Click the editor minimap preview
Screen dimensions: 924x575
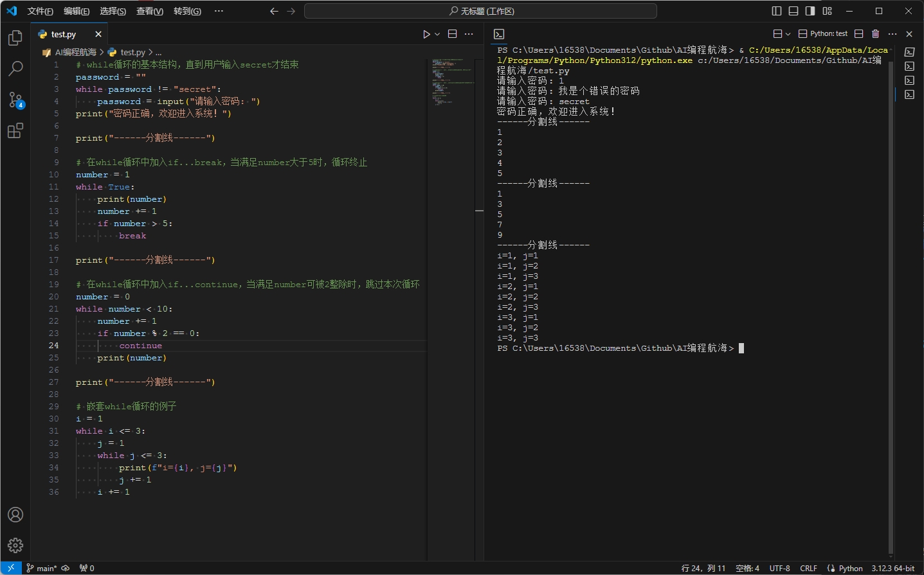(x=453, y=82)
